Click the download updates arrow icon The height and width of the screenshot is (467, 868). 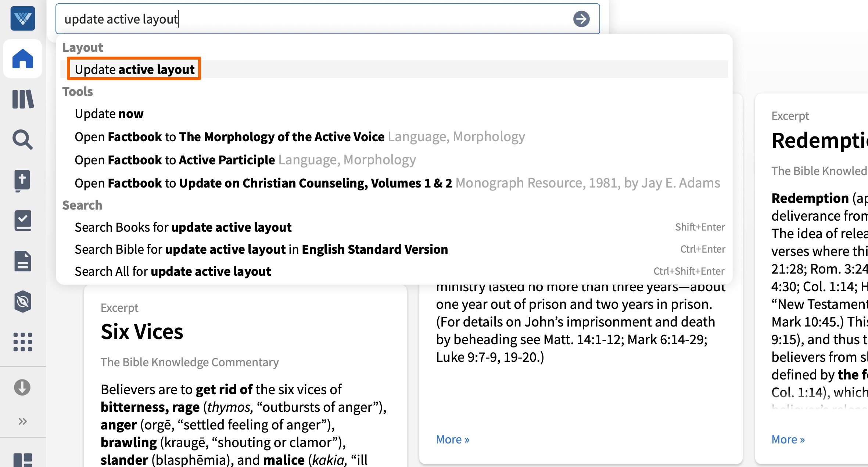pos(22,387)
